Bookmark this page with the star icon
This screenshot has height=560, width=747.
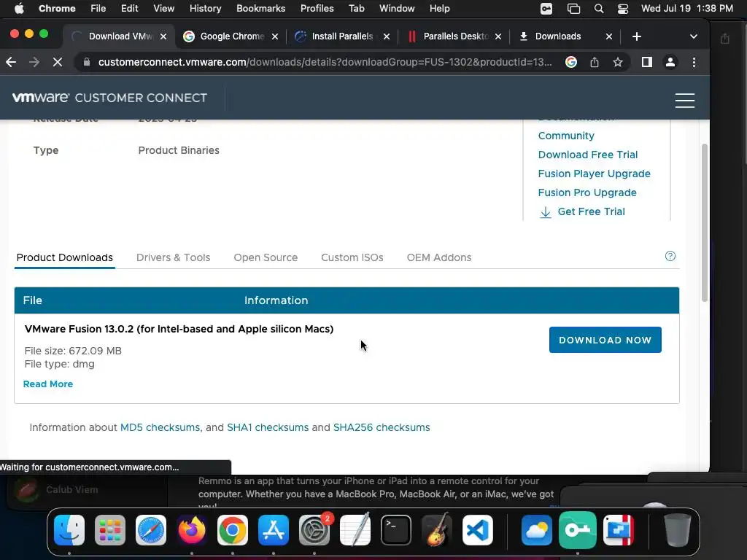[x=618, y=62]
